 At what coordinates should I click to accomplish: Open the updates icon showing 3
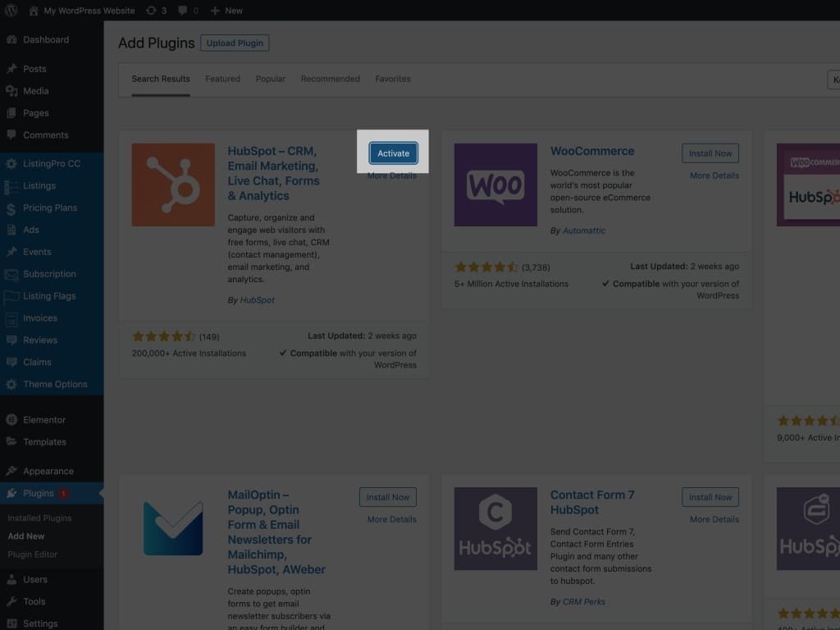click(x=151, y=11)
